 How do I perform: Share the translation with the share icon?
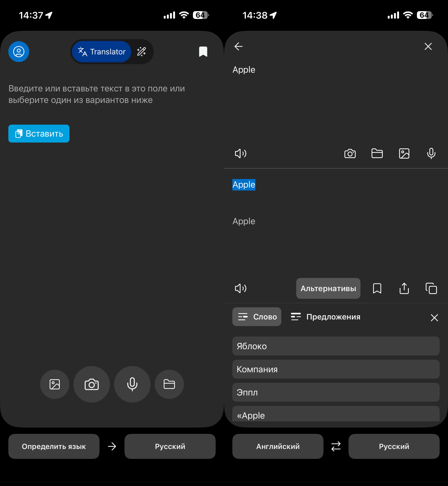point(404,288)
